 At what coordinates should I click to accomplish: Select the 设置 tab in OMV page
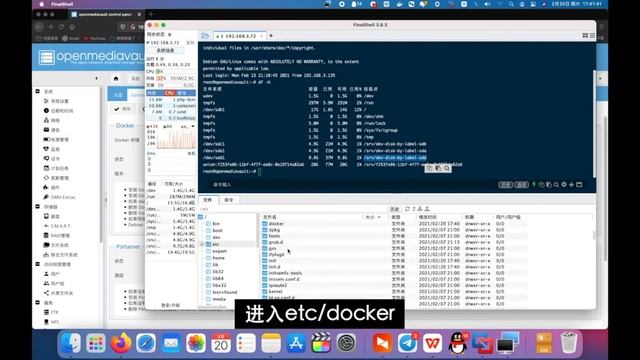click(x=118, y=95)
